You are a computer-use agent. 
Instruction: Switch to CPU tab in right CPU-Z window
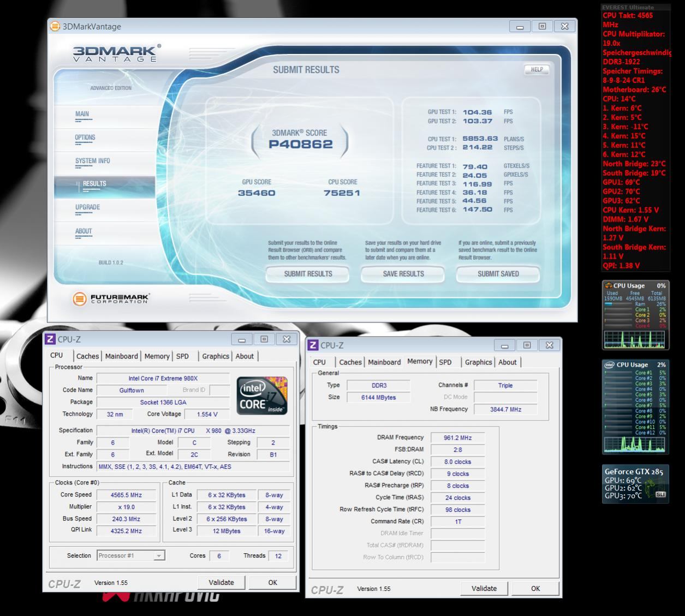coord(319,362)
